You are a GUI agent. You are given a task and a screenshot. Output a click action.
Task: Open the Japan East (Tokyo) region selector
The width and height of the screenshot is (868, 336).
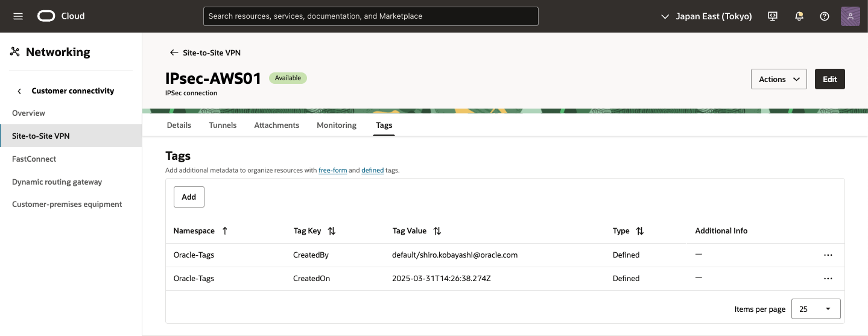(x=706, y=16)
